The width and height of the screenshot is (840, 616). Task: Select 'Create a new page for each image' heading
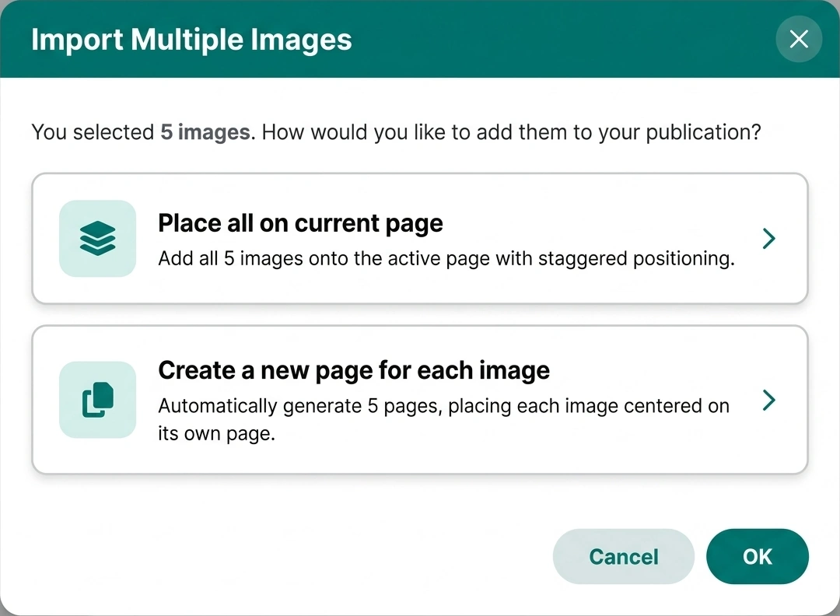click(x=354, y=371)
